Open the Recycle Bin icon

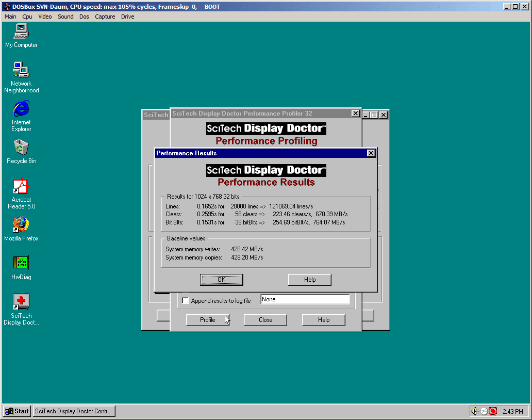(x=21, y=152)
